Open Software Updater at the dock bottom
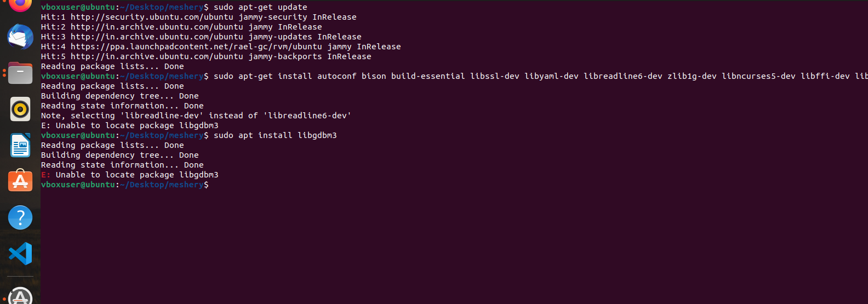Viewport: 868px width, 304px height. click(20, 296)
